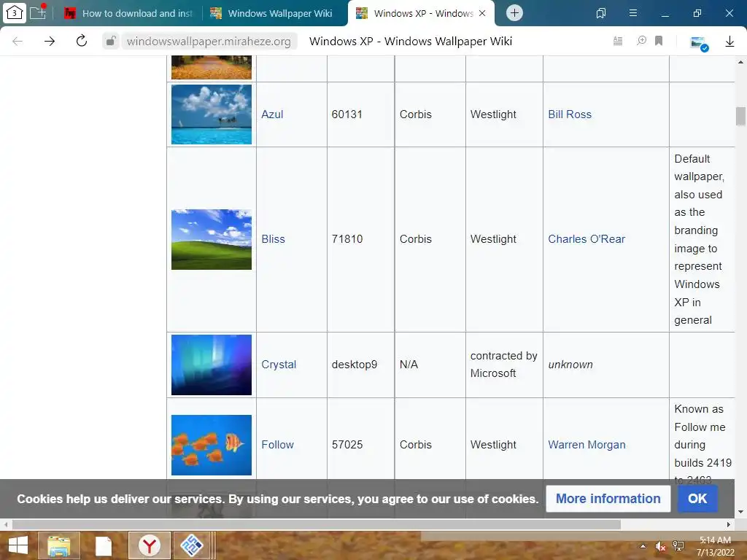Click the new tab group icon
Viewport: 747px width, 560px height.
click(x=38, y=12)
